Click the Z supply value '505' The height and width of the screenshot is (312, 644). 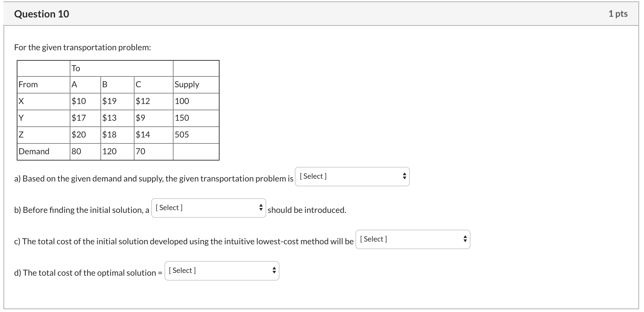pos(182,135)
